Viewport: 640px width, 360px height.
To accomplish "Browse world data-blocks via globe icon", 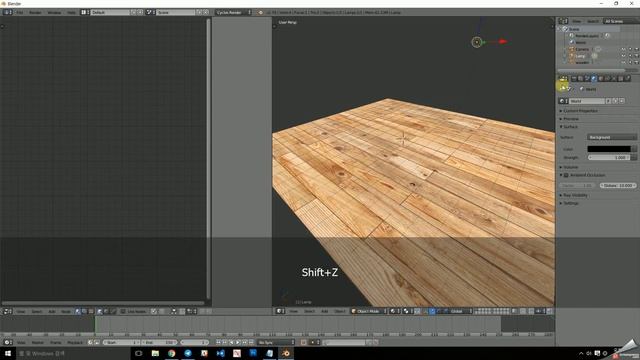I will [x=562, y=101].
